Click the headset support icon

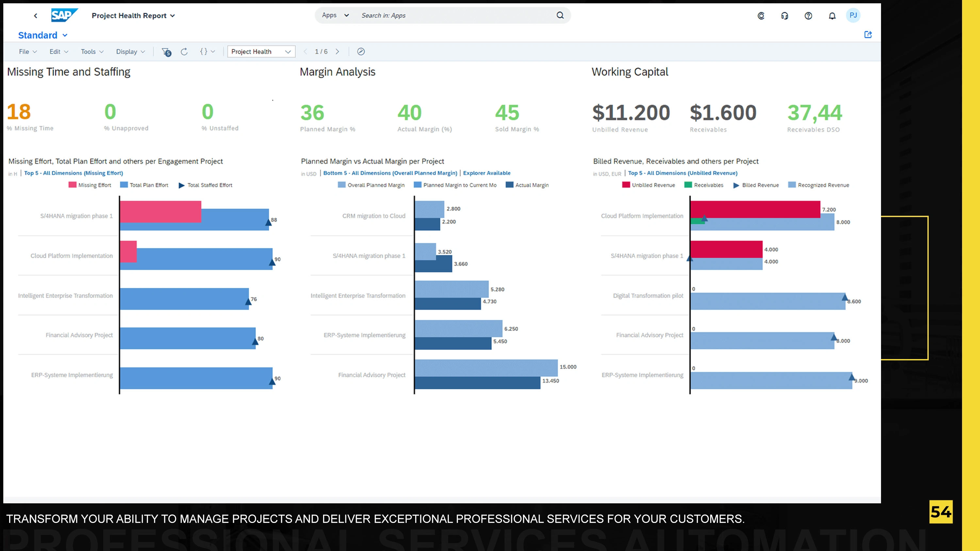pyautogui.click(x=784, y=16)
